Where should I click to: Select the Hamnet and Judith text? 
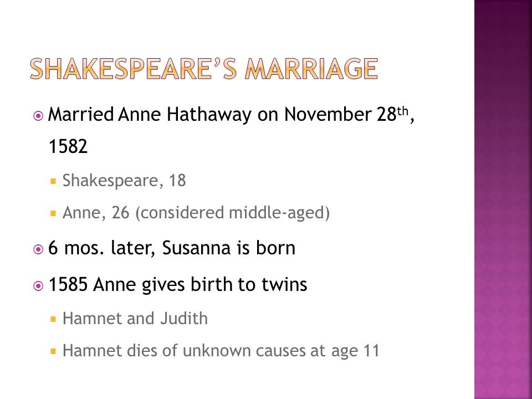(x=135, y=318)
